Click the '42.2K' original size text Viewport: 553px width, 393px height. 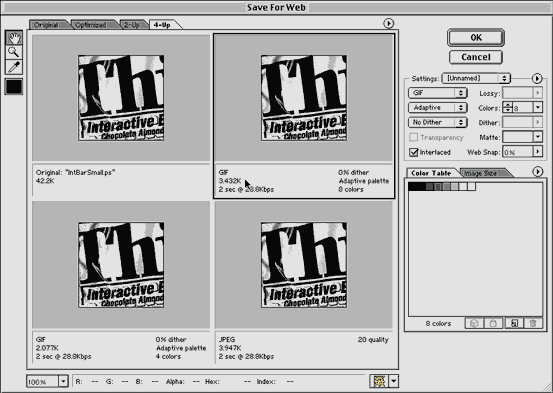pyautogui.click(x=45, y=181)
